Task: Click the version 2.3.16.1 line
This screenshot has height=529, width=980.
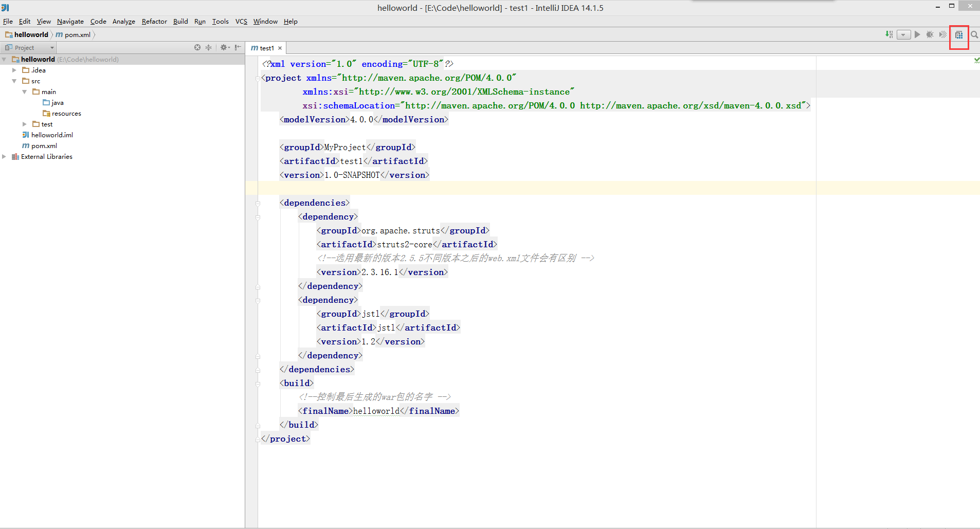Action: pyautogui.click(x=383, y=272)
